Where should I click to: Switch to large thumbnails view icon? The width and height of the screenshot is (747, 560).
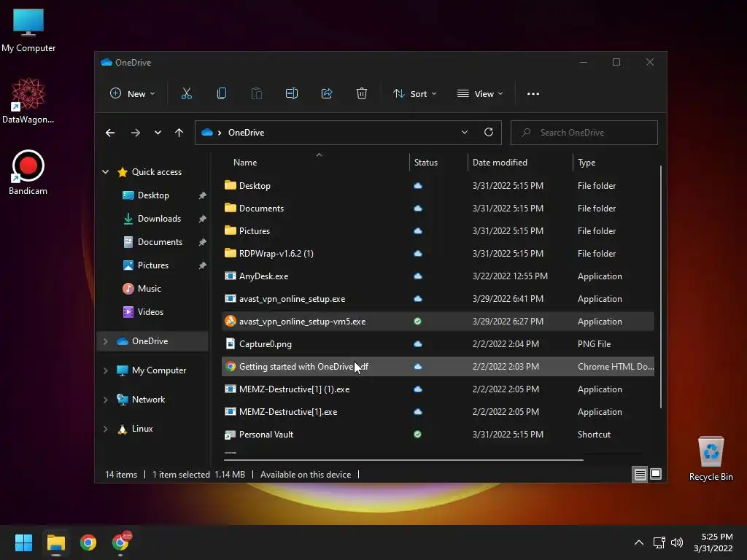pyautogui.click(x=656, y=474)
